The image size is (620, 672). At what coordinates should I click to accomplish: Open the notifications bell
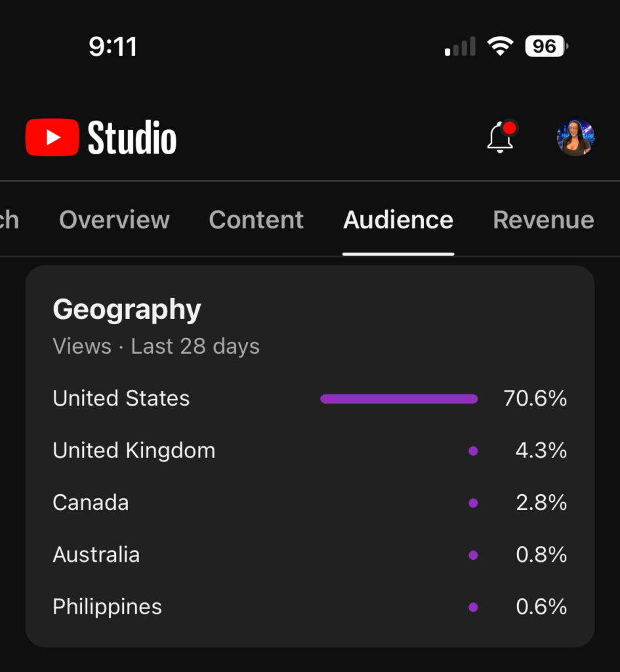(x=501, y=137)
